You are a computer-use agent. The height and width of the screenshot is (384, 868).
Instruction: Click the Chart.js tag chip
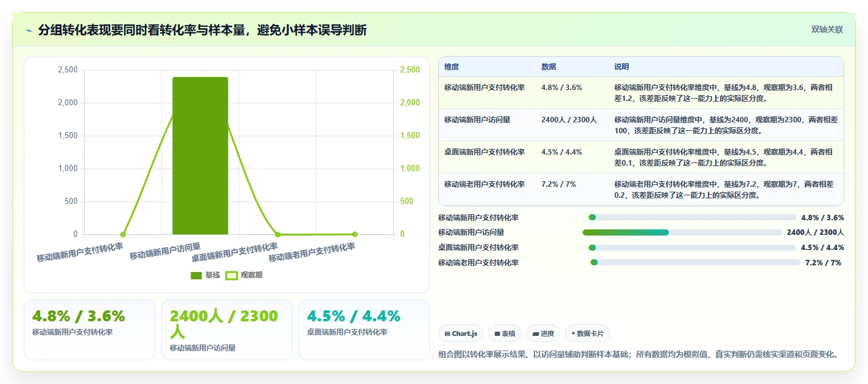pos(461,333)
